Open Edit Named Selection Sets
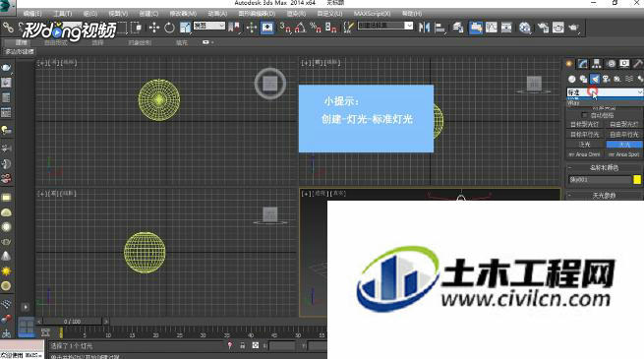The width and height of the screenshot is (644, 359). [x=349, y=28]
